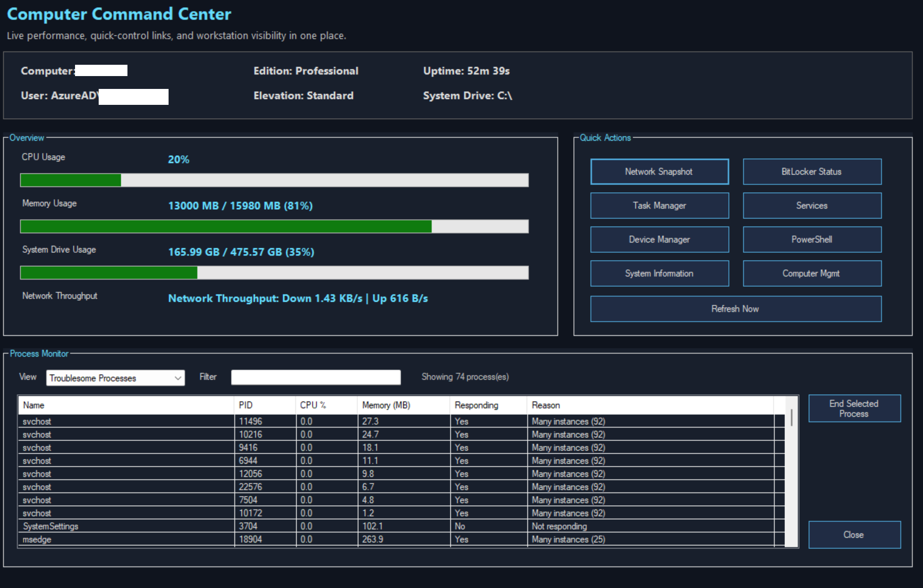Select the SystemSettings not responding row
Viewport: 923px width, 588px height.
click(x=50, y=526)
